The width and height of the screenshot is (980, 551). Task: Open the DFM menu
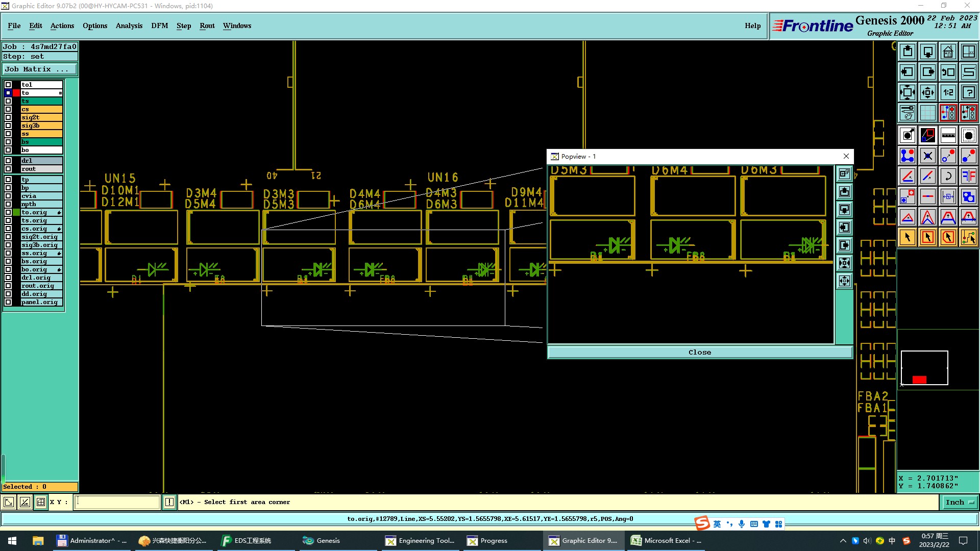159,26
